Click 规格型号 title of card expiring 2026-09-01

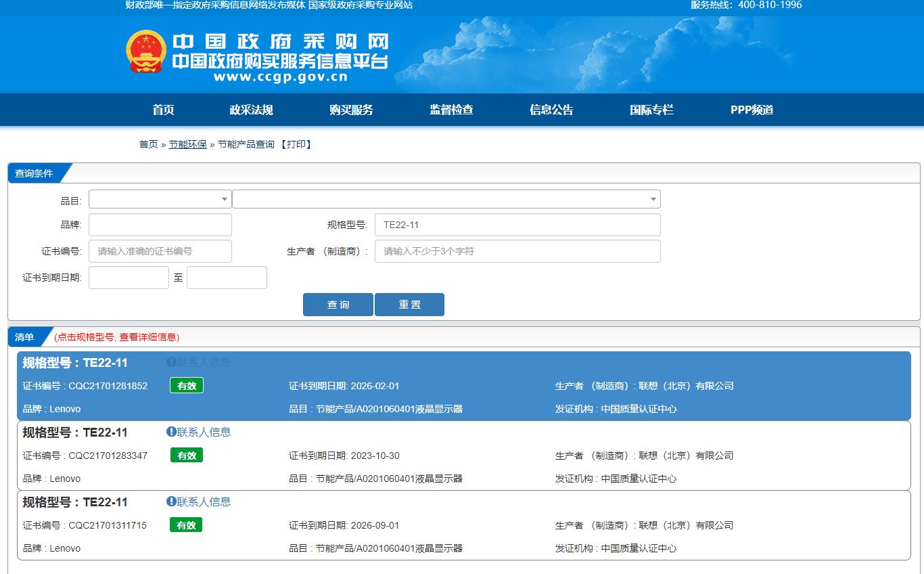pos(75,502)
